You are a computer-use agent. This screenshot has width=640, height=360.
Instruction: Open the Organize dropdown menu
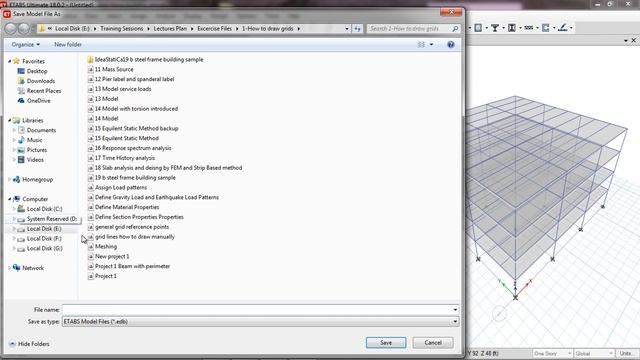(26, 44)
